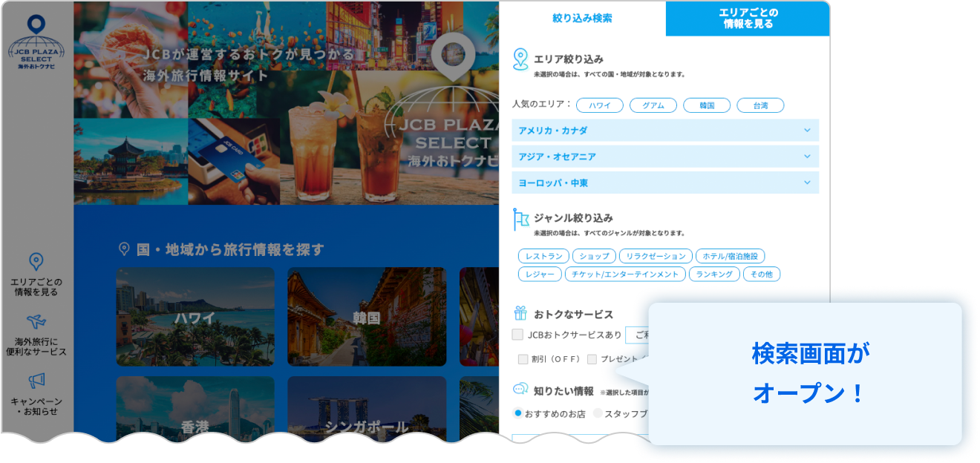Expand the ヨーロッパ・中東 accordion

[x=665, y=183]
